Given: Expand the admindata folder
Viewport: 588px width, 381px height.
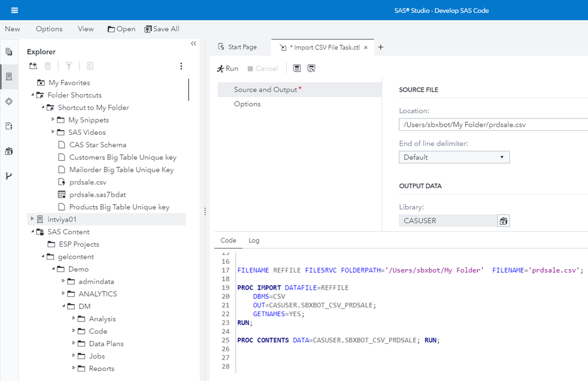Looking at the screenshot, I should [64, 281].
